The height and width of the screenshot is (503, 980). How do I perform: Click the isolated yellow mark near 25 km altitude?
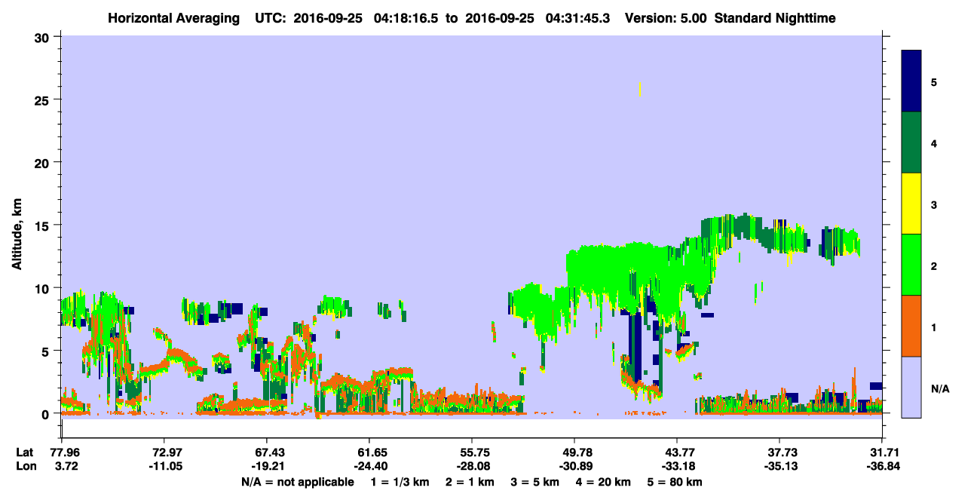[x=640, y=89]
